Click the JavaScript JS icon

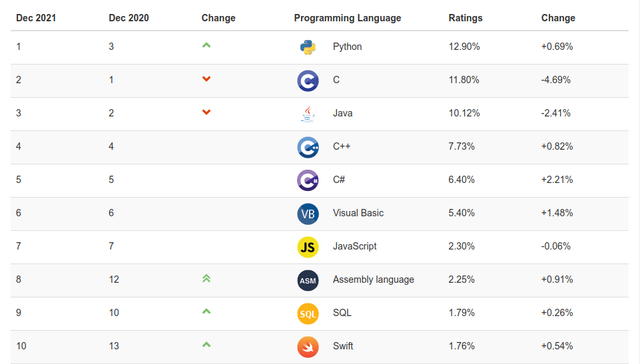[308, 247]
